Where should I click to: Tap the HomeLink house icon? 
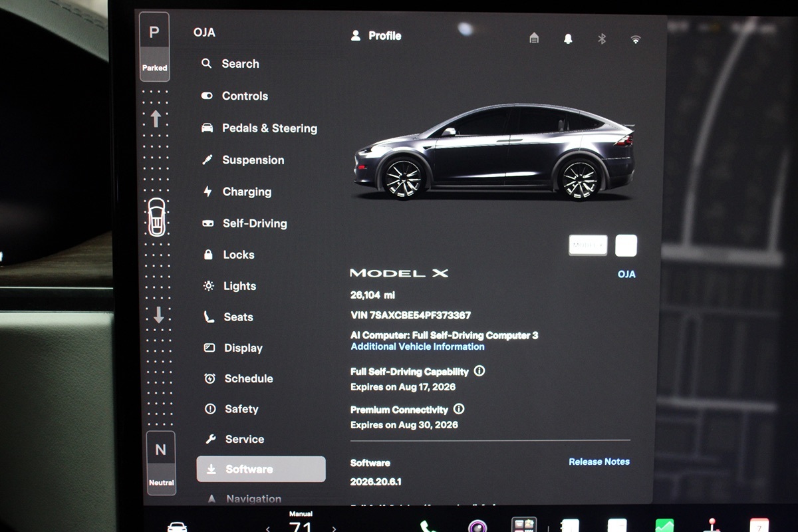[x=534, y=39]
